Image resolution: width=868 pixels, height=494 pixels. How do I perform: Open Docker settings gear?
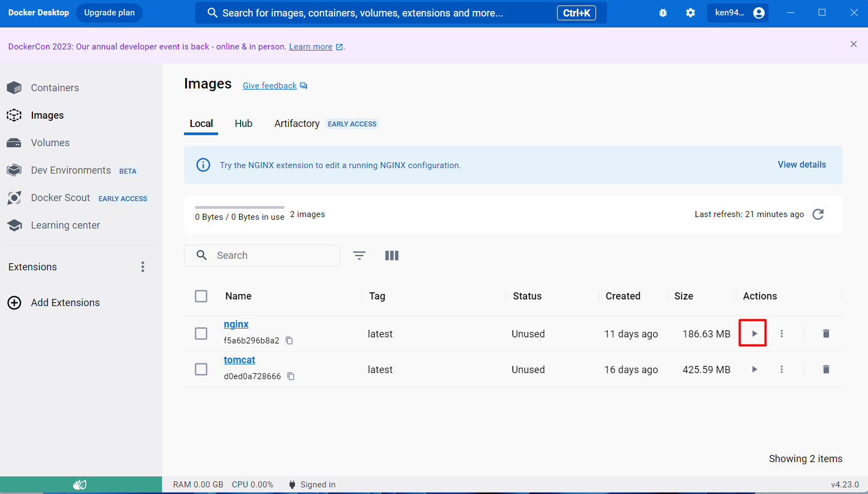(691, 13)
